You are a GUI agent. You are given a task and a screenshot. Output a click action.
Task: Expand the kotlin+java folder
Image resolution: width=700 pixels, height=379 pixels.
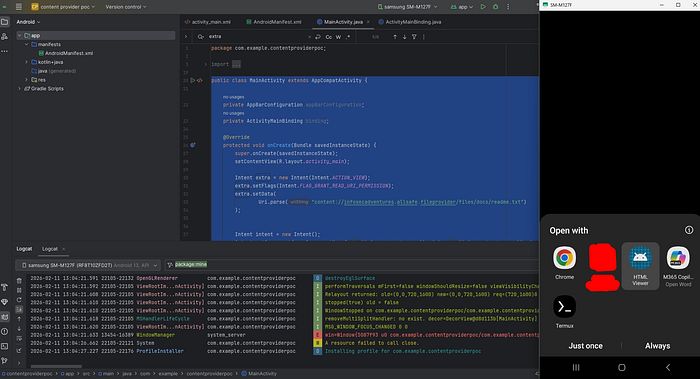click(x=26, y=62)
